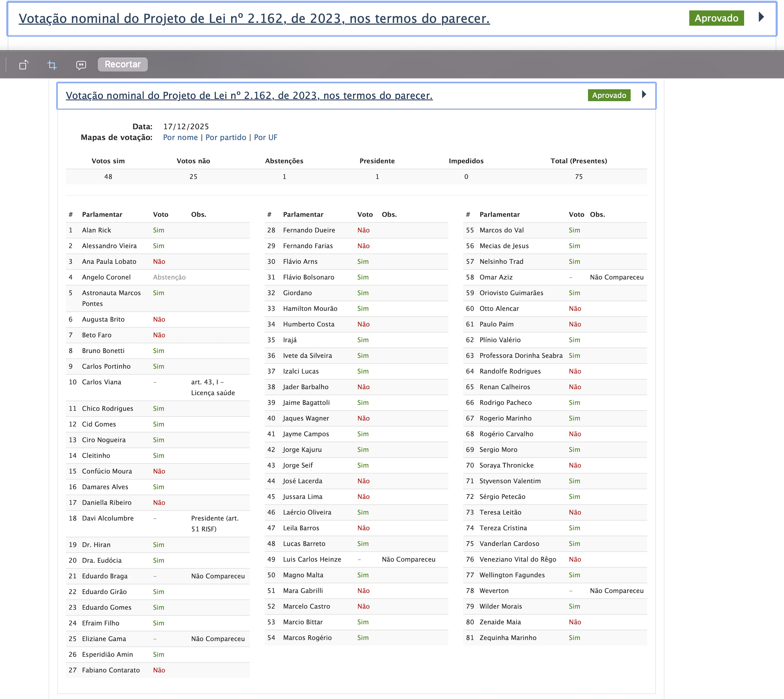
Task: Select Hamilton Mourão name
Action: pyautogui.click(x=310, y=309)
